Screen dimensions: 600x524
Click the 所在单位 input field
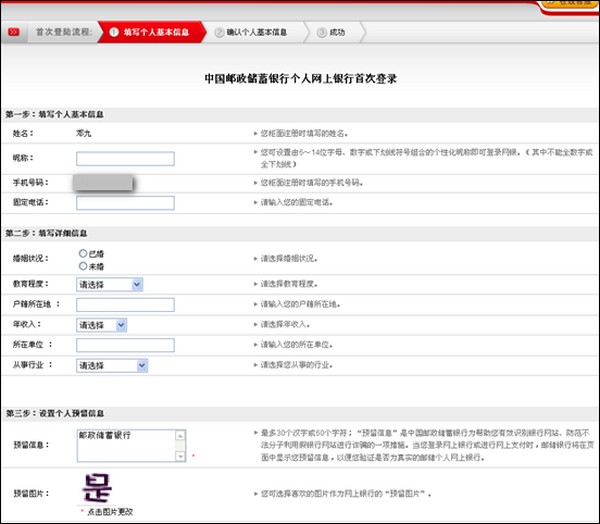tap(125, 345)
